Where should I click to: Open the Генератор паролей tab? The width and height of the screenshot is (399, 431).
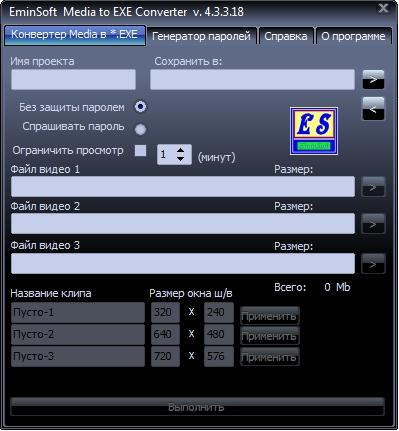(x=202, y=36)
